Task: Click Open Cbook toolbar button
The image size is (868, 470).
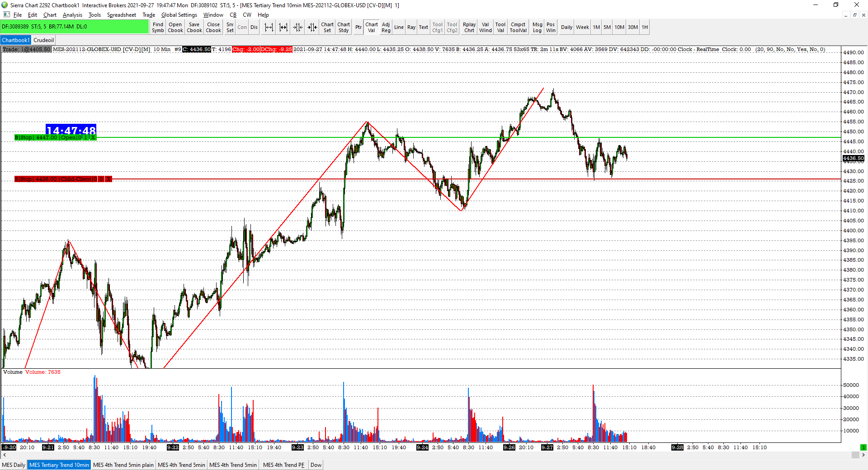Action: coord(175,27)
